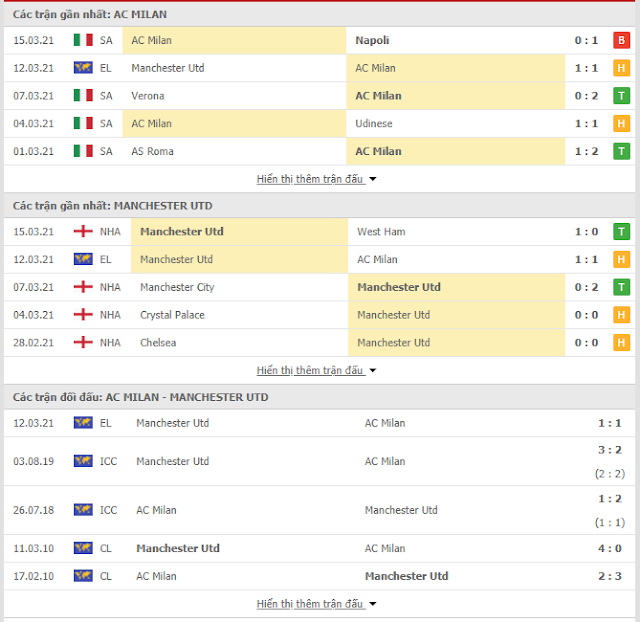Click the 3 : 2 score in 03.08.19 match
The height and width of the screenshot is (622, 640).
pyautogui.click(x=610, y=450)
